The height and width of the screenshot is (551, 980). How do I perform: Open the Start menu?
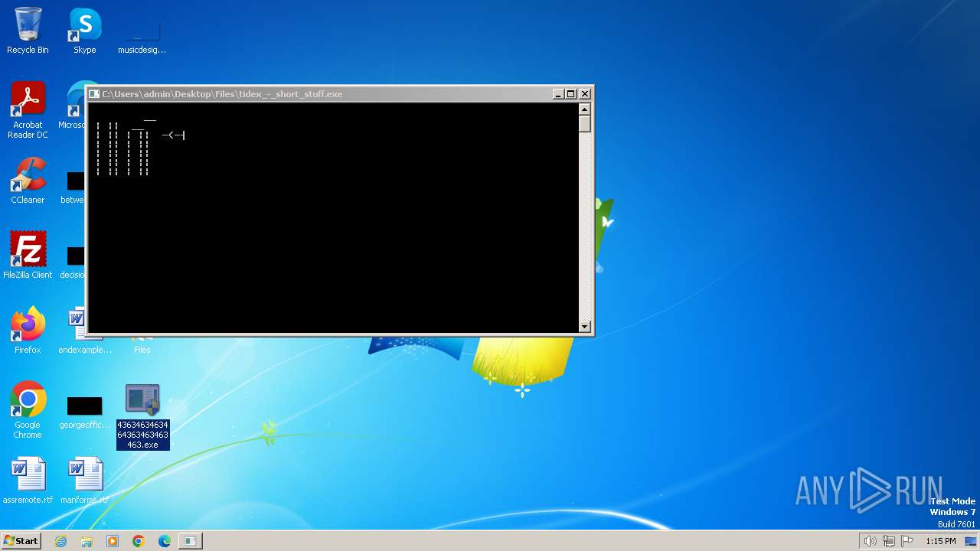coord(21,540)
